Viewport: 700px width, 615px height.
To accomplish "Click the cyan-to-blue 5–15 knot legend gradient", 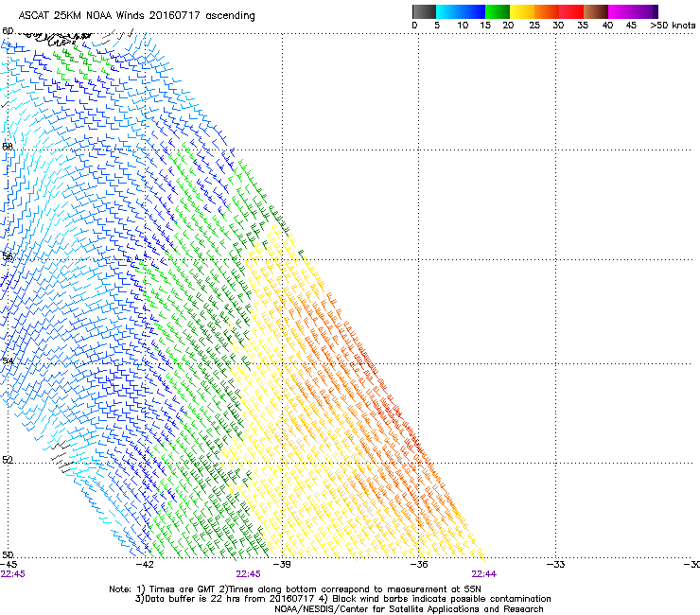I will coord(461,11).
